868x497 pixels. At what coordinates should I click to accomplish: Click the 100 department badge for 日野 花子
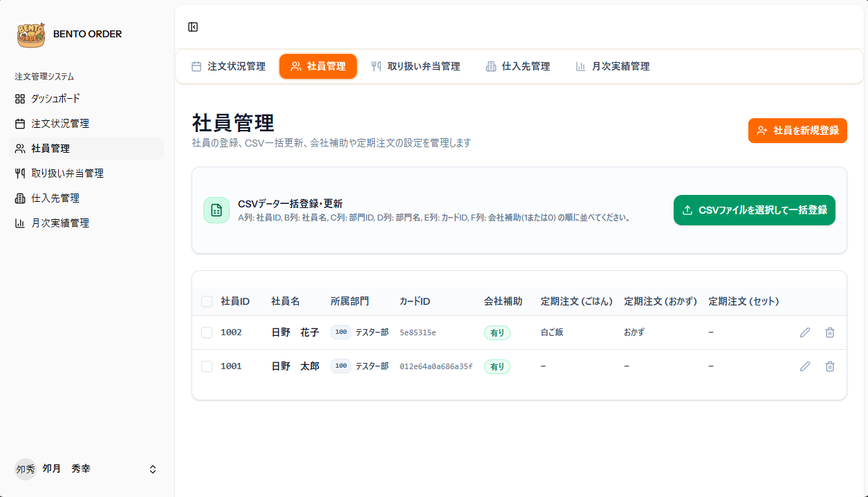pyautogui.click(x=341, y=332)
